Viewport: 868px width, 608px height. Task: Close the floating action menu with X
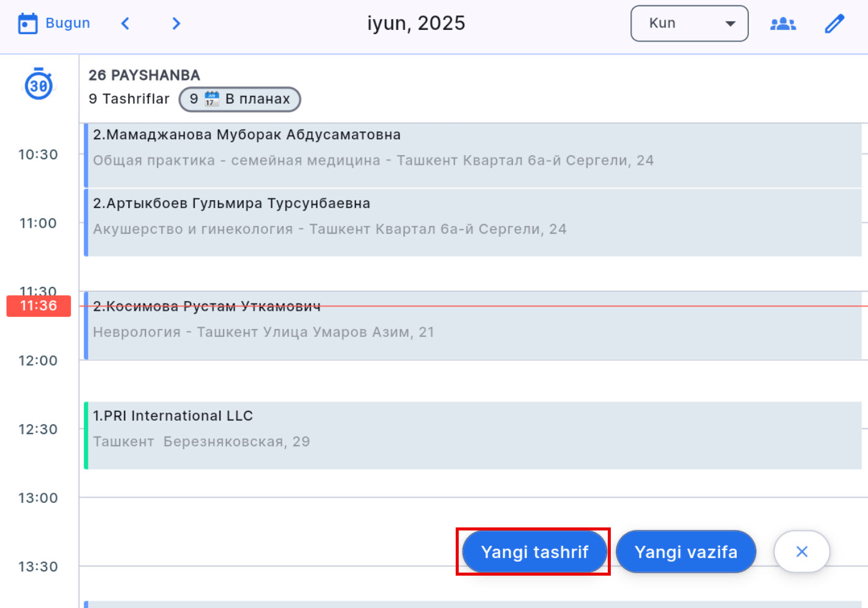coord(801,552)
